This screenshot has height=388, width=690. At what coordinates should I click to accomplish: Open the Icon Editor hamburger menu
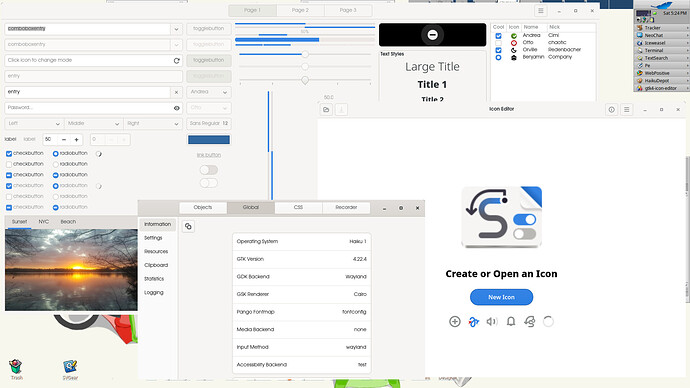point(627,110)
